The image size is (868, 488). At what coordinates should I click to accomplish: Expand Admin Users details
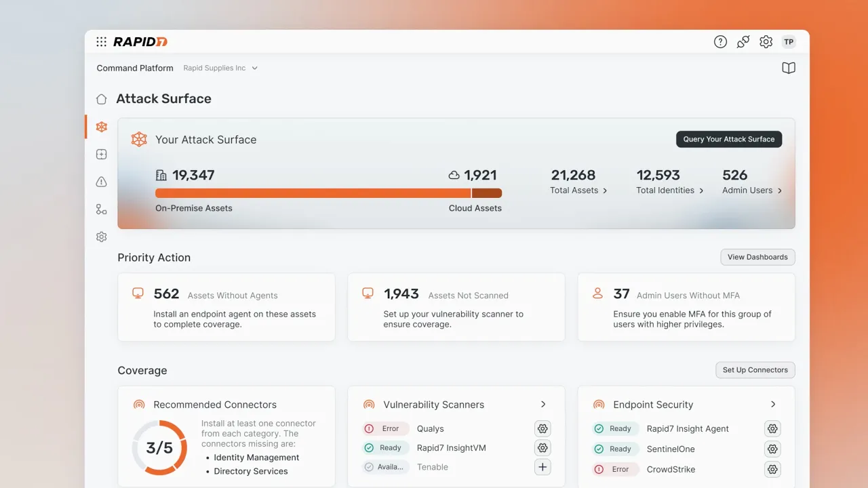click(x=752, y=190)
